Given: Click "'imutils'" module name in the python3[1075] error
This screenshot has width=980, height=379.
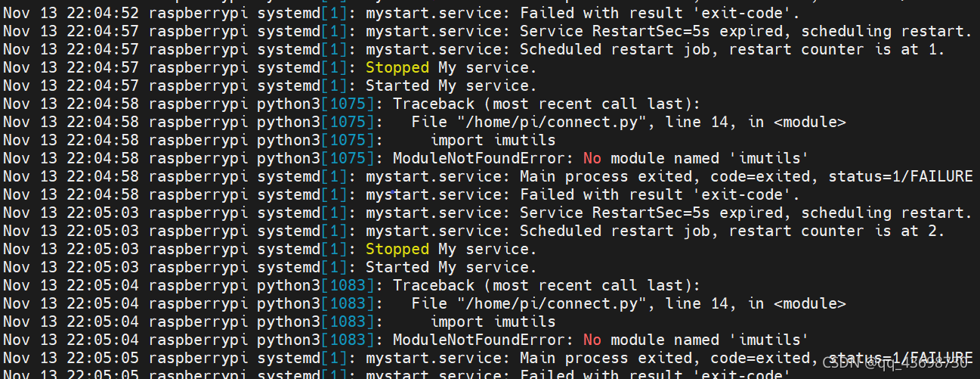Looking at the screenshot, I should pyautogui.click(x=768, y=158).
